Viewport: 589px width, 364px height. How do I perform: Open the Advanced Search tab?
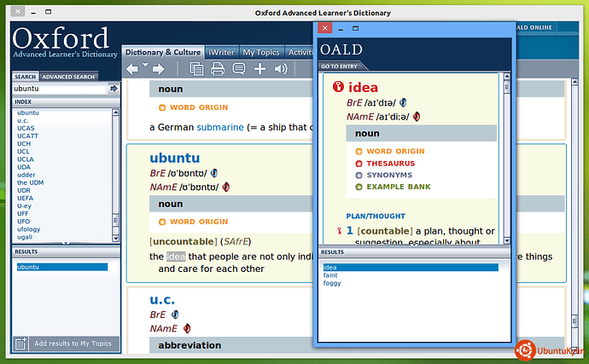point(68,77)
